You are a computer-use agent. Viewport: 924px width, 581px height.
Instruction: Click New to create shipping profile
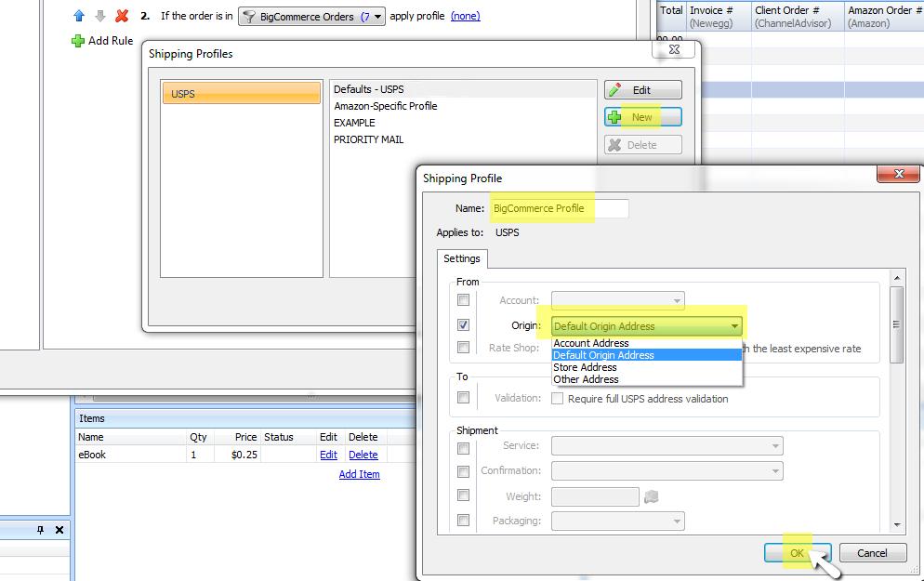pyautogui.click(x=643, y=117)
